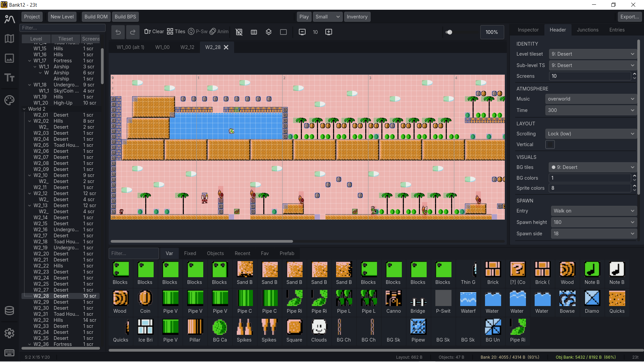Select the Clouds tile
Screen dimensions: 644x362
[x=319, y=331]
